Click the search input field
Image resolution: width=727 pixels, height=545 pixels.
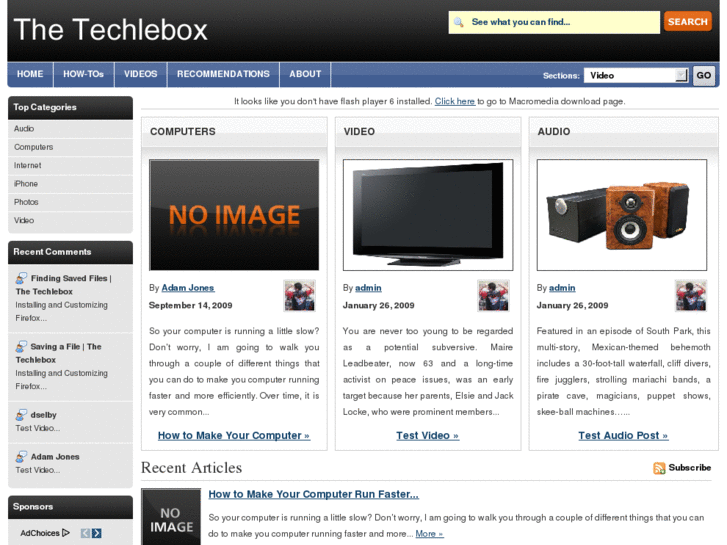(554, 22)
